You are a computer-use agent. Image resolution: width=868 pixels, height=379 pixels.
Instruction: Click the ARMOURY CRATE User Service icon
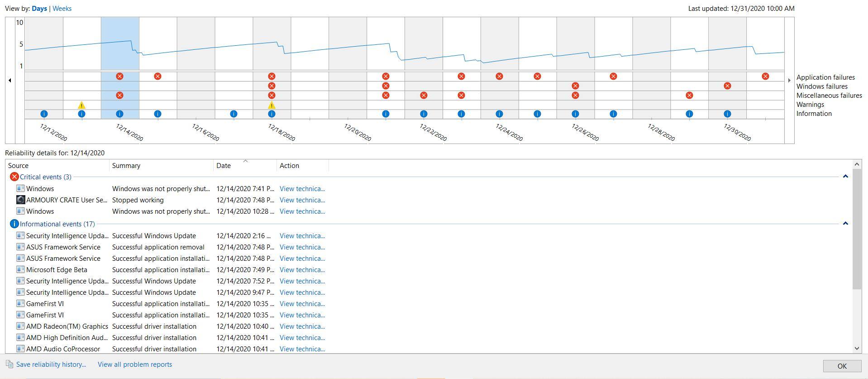point(20,200)
